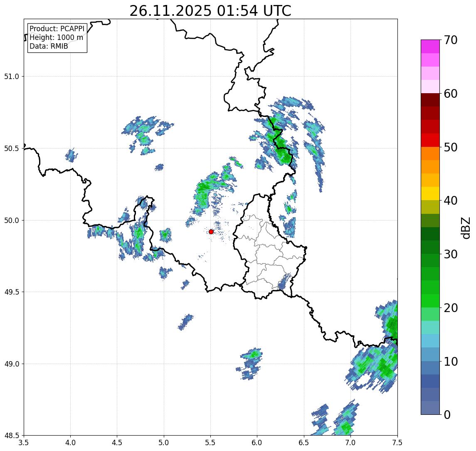The height and width of the screenshot is (451, 476).
Task: Click the latitude label 49.0
Action: [x=11, y=364]
